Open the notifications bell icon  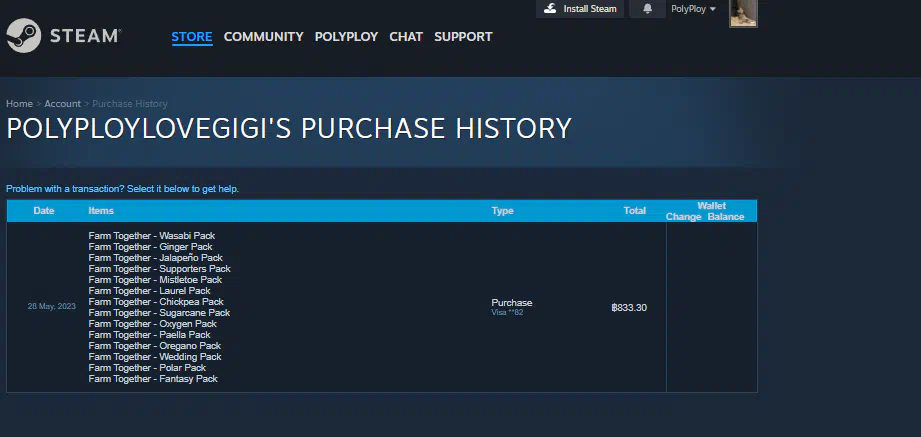point(647,9)
